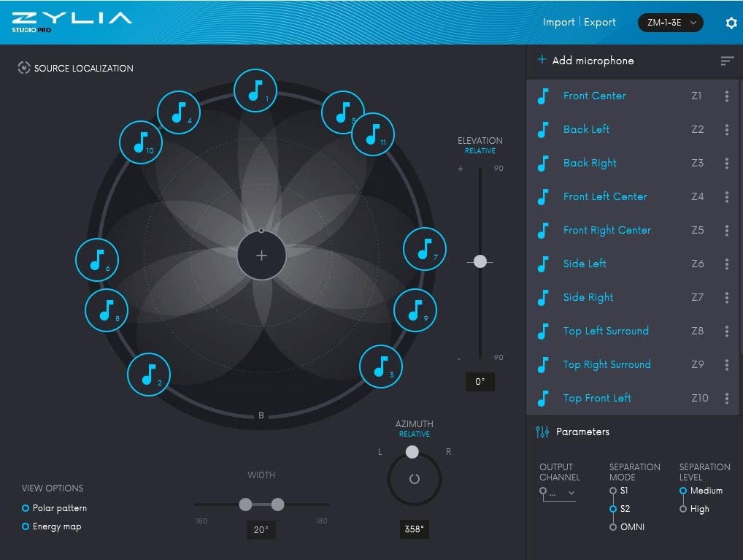
Task: Select source node 7 on the circle
Action: tap(425, 249)
